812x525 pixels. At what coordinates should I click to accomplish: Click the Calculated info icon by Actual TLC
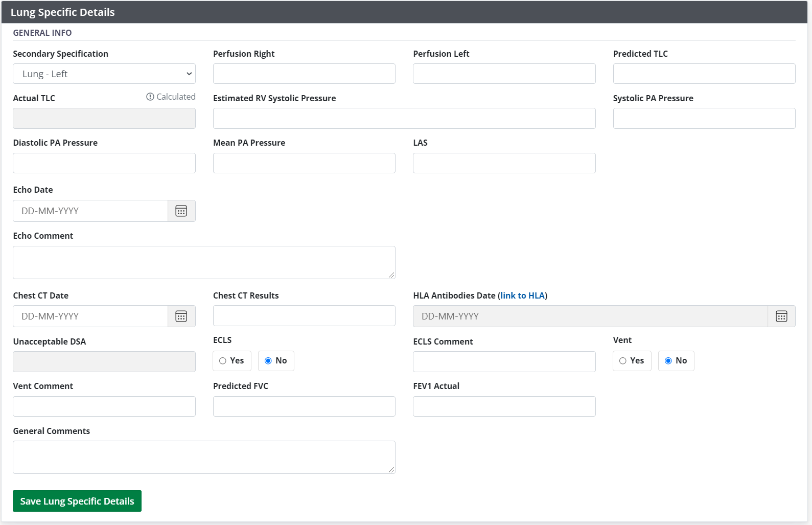(x=150, y=97)
